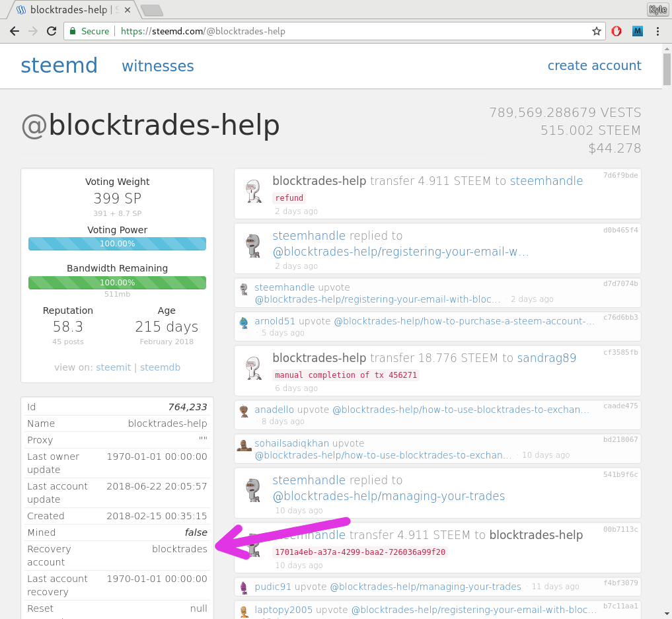The width and height of the screenshot is (672, 619).
Task: Click sandrag89 user link
Action: (546, 357)
